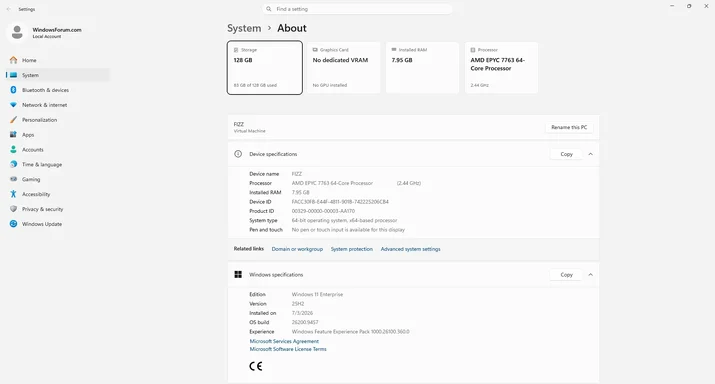Image resolution: width=715 pixels, height=384 pixels.
Task: Click the Windows Update sync icon
Action: [x=13, y=224]
